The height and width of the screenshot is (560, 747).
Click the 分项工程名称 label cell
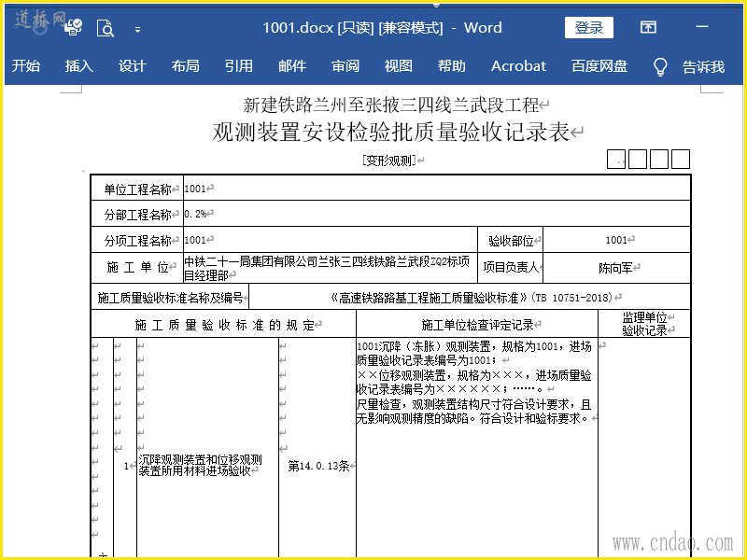(137, 241)
